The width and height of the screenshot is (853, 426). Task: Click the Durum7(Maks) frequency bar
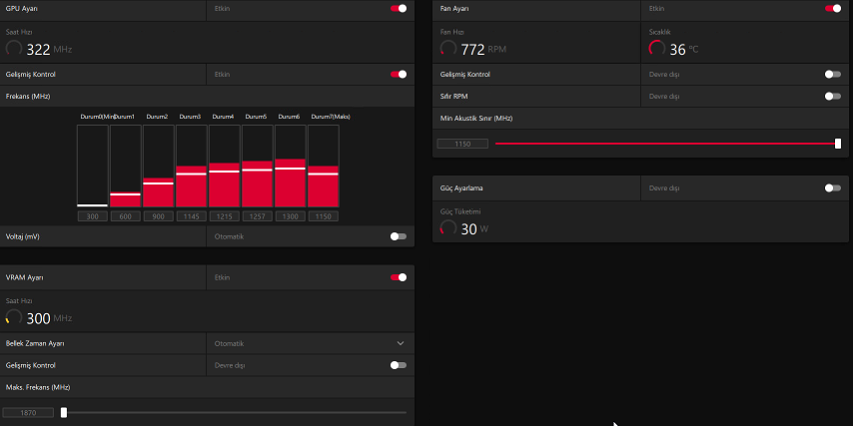[324, 166]
